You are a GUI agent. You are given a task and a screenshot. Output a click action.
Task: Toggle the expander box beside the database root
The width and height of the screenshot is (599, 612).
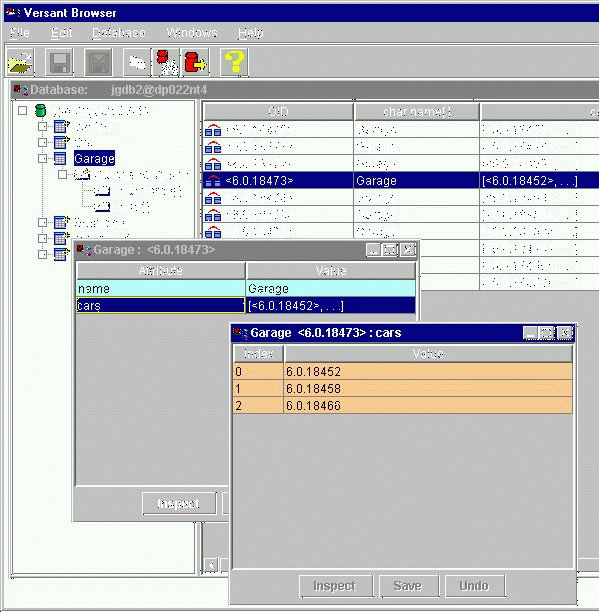(x=23, y=110)
